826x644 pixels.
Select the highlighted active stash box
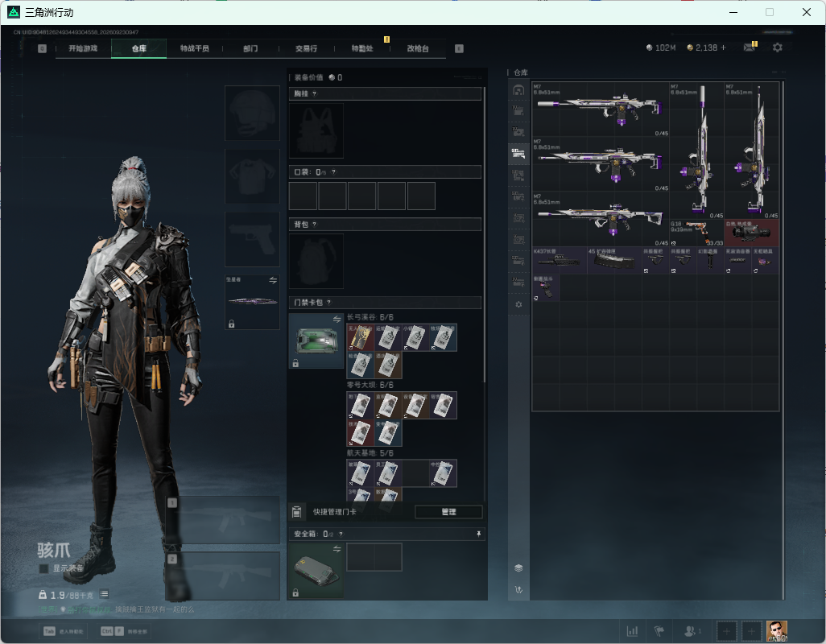click(x=518, y=153)
